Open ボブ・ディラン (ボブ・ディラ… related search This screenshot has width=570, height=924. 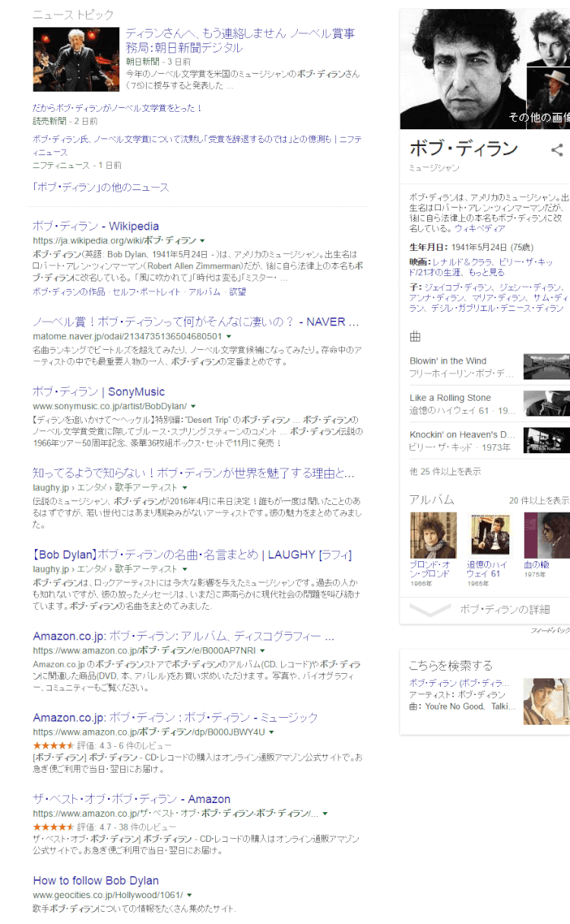click(460, 683)
